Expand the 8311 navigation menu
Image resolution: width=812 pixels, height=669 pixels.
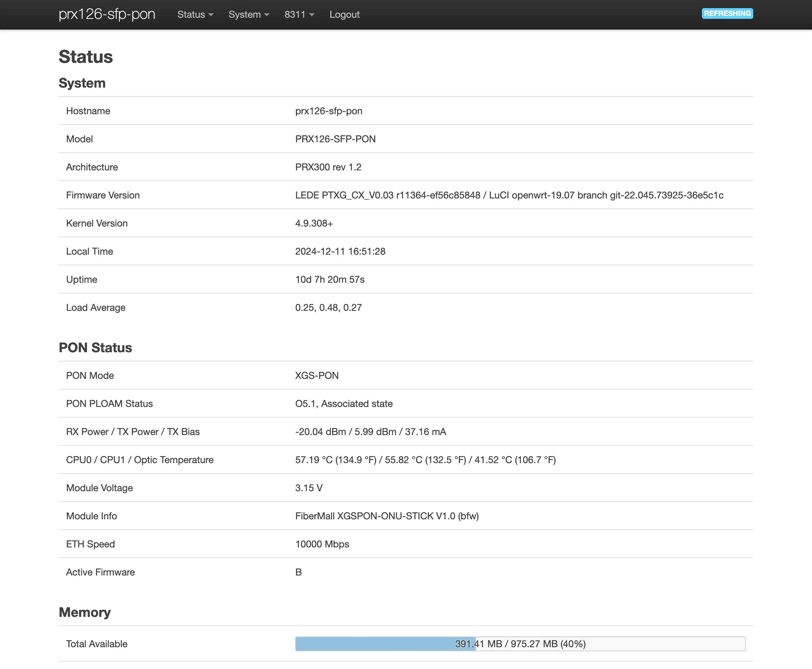(x=299, y=15)
